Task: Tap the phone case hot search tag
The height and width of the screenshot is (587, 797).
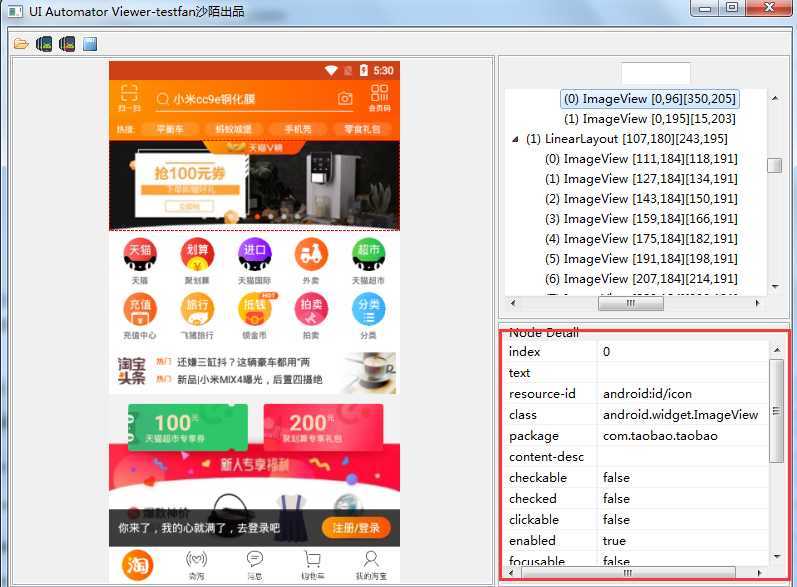Action: coord(298,129)
